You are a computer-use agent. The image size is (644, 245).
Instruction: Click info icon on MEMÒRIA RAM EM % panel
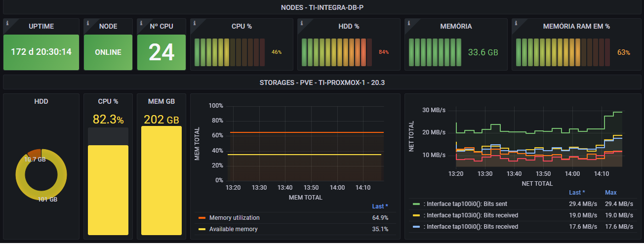coord(515,22)
